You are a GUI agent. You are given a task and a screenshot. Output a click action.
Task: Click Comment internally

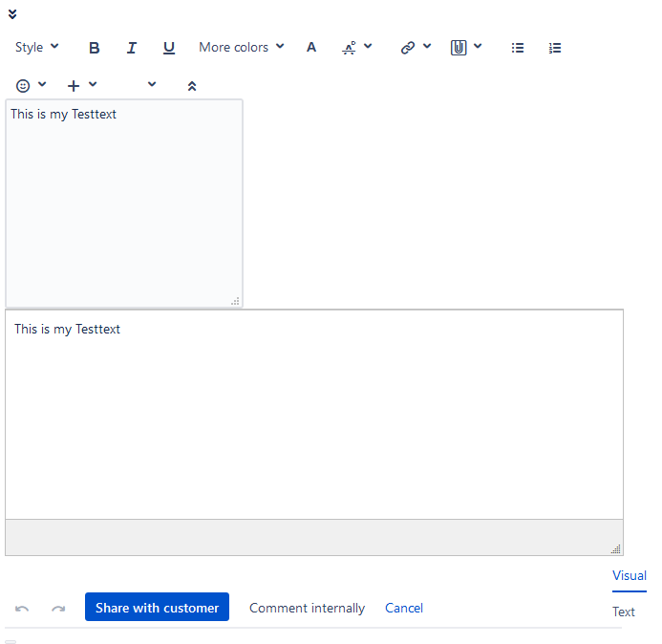pos(307,608)
